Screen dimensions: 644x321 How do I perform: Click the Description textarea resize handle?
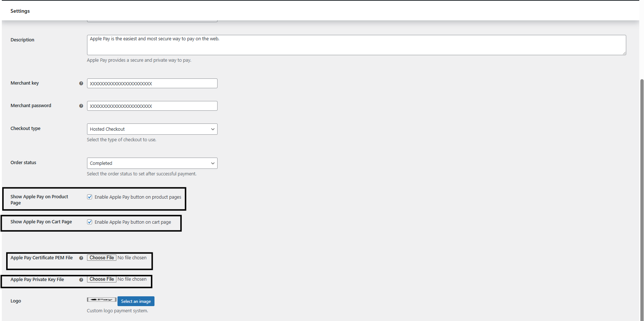click(624, 53)
